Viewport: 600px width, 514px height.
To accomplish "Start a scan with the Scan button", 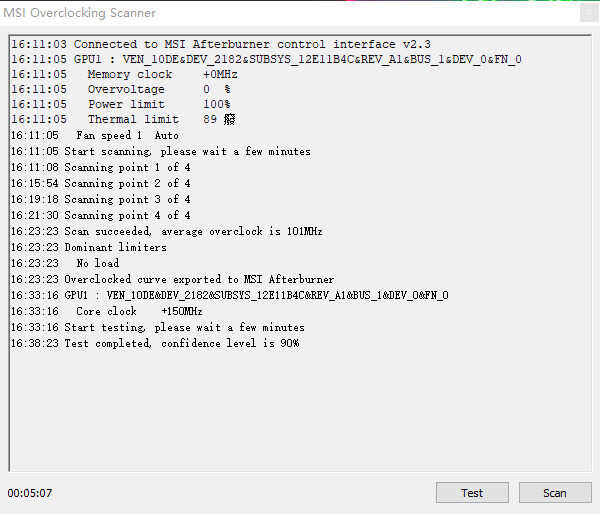I will (x=554, y=492).
